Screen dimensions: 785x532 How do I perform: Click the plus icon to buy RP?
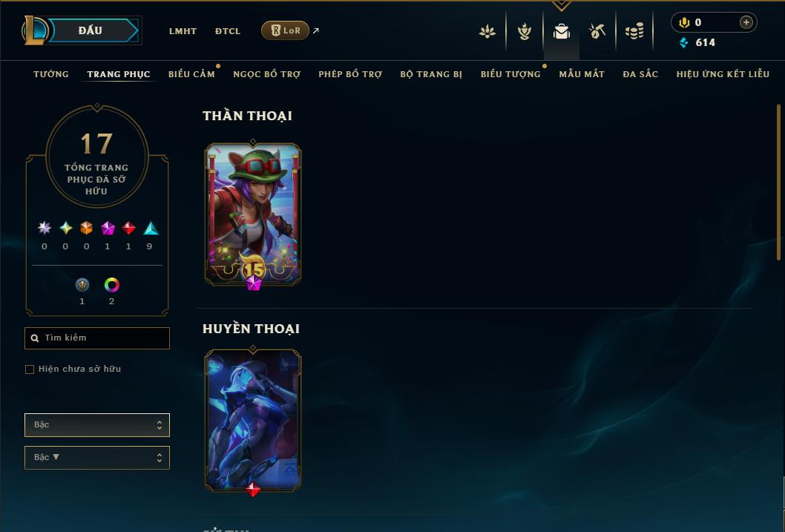(x=746, y=22)
